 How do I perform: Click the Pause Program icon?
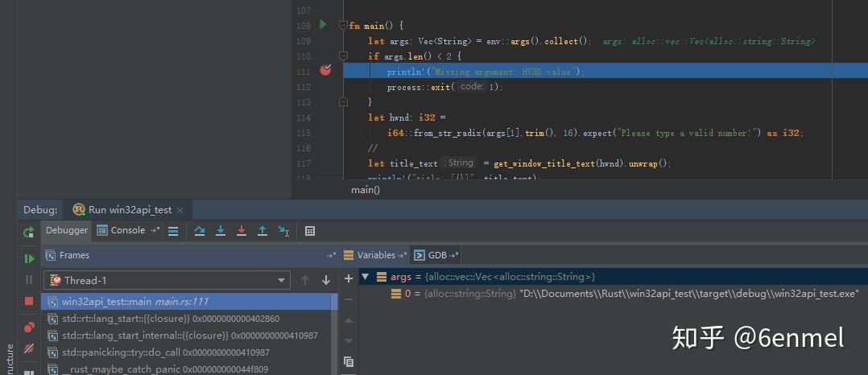[x=29, y=280]
